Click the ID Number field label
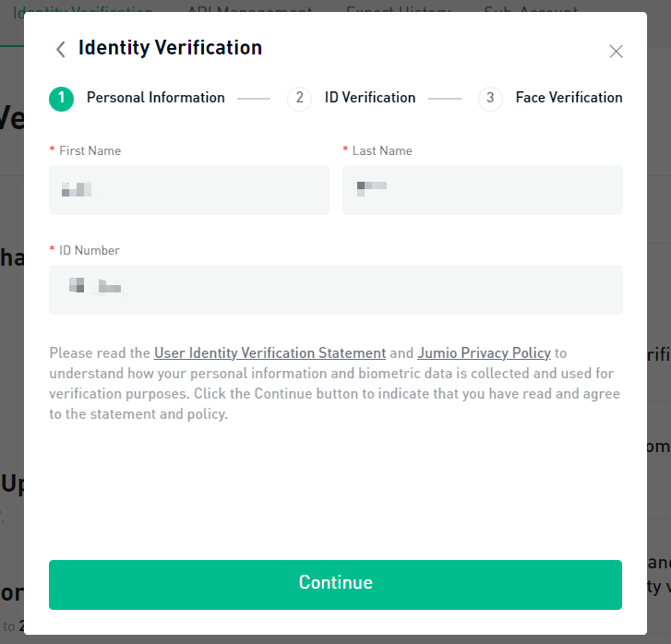This screenshot has height=644, width=671. tap(90, 250)
